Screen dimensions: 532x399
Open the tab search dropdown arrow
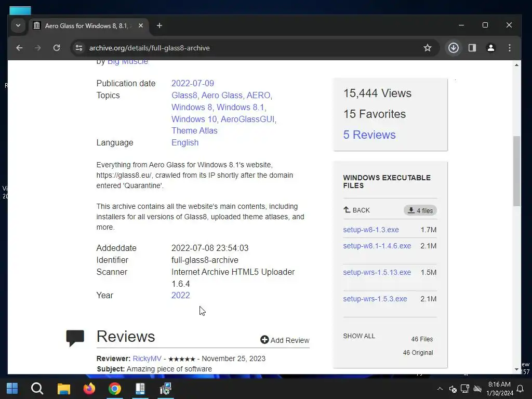18,26
